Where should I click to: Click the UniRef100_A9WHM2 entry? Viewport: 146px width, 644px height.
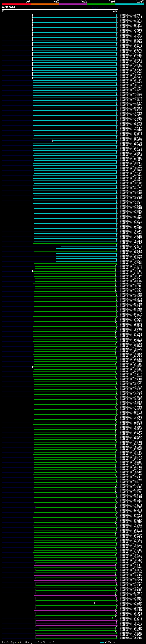click(x=131, y=329)
